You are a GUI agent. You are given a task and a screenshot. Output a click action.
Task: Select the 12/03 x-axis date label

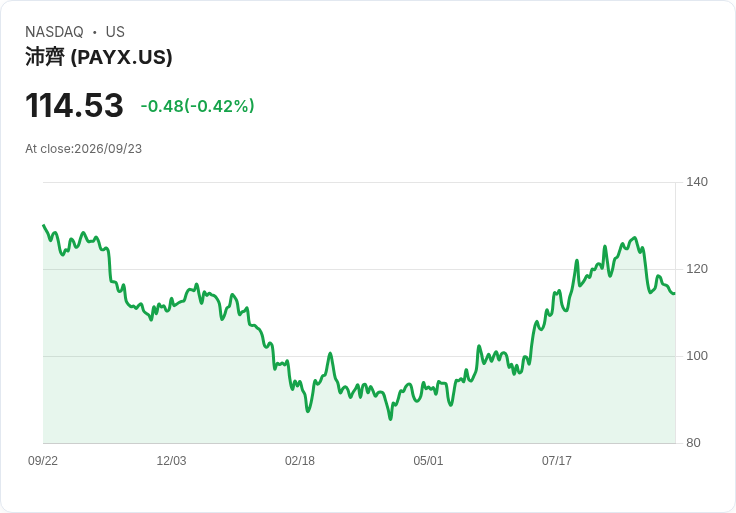tap(171, 461)
